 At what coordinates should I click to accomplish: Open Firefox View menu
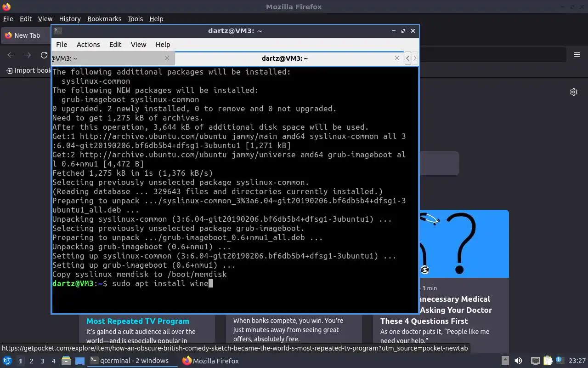pyautogui.click(x=45, y=19)
